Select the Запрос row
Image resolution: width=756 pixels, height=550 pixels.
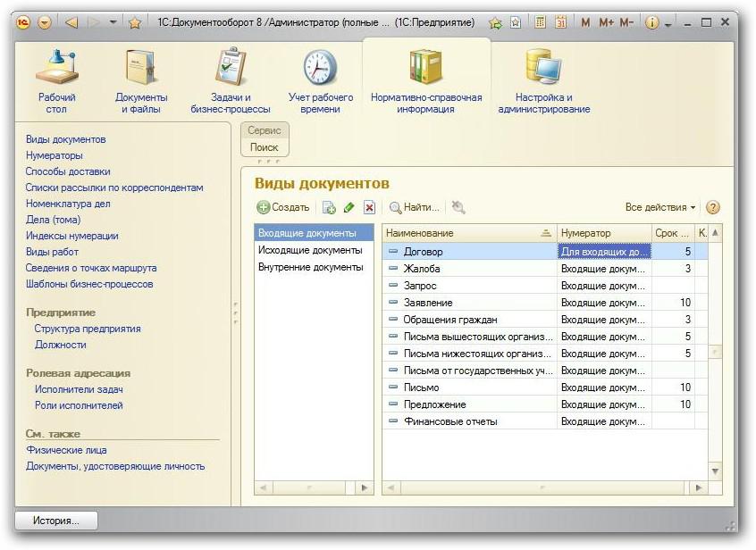(x=545, y=286)
